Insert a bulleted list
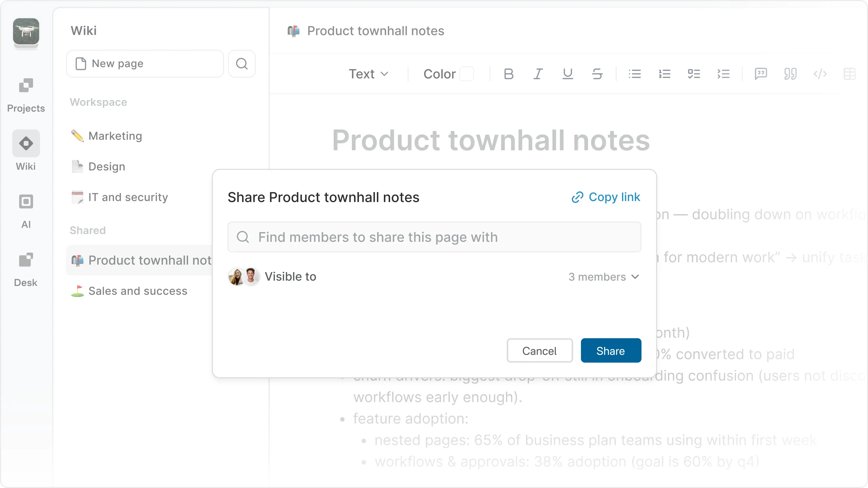 pos(635,74)
